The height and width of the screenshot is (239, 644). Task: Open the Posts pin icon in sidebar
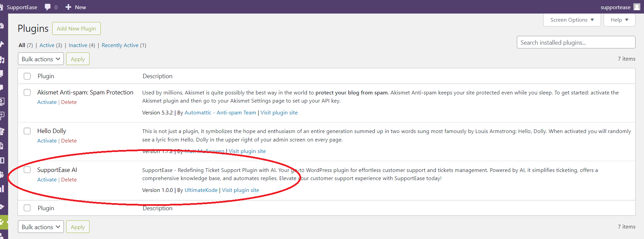(x=2, y=44)
